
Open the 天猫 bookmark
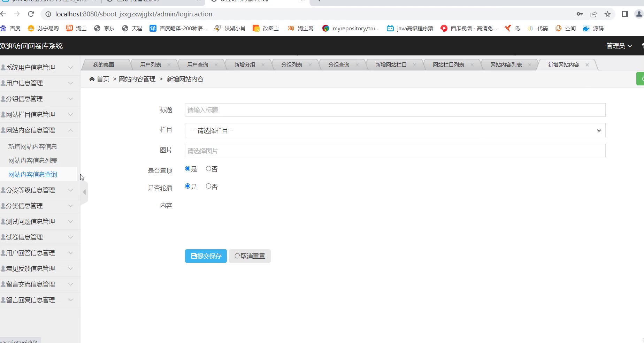[x=132, y=28]
